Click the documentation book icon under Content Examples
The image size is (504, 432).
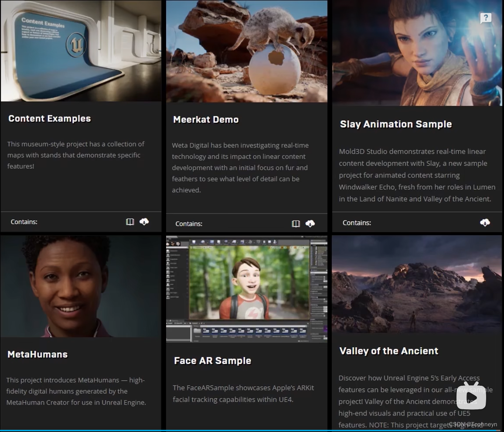tap(130, 222)
